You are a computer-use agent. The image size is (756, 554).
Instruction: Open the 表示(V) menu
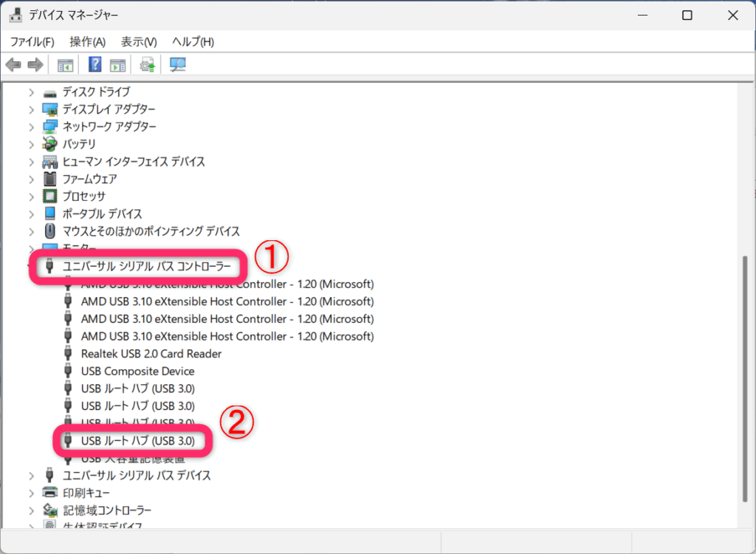click(x=139, y=42)
